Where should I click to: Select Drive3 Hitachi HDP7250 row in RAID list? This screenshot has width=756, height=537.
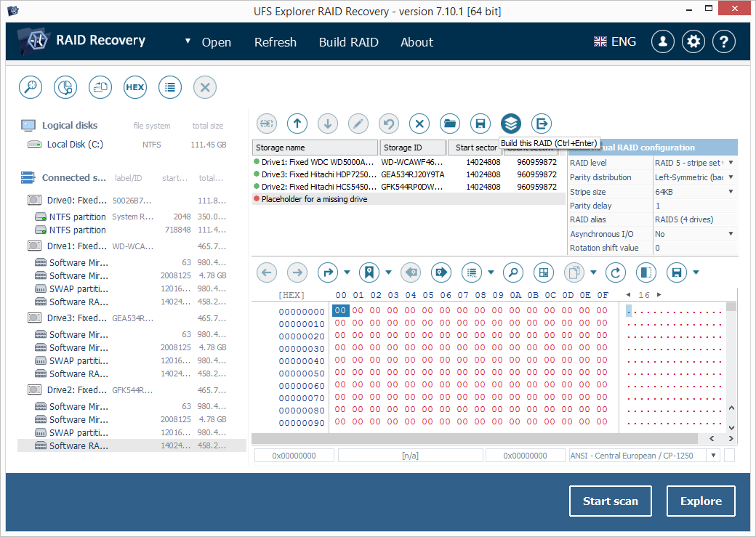click(409, 174)
